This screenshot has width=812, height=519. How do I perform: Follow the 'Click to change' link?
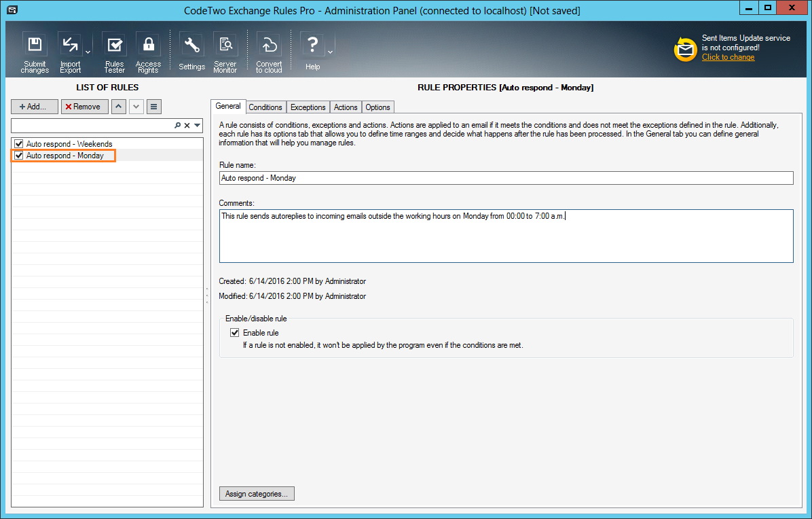pos(728,57)
